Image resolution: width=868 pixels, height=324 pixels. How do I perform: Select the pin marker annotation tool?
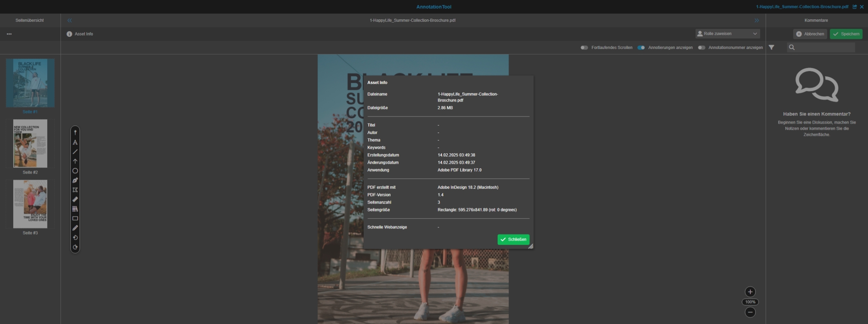pyautogui.click(x=75, y=133)
